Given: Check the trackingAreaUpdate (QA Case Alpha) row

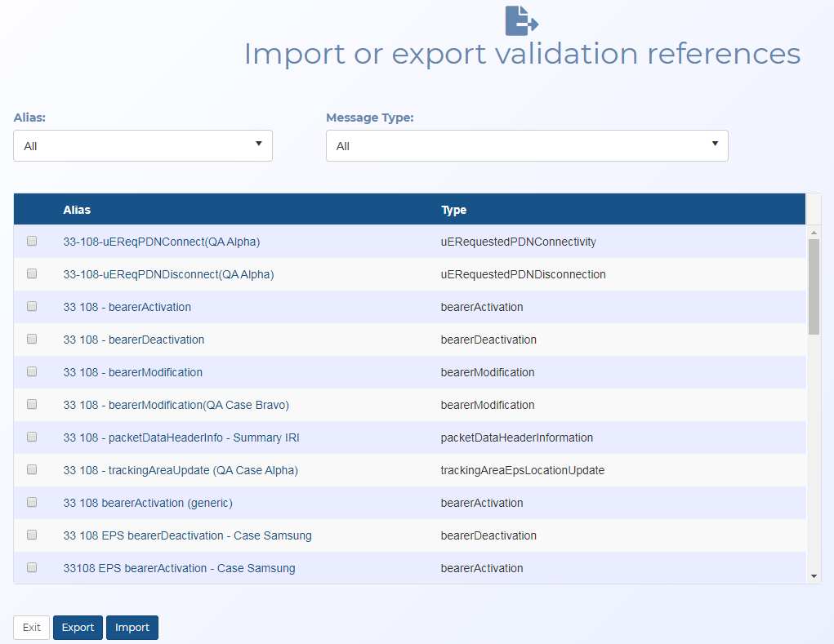Looking at the screenshot, I should coord(32,470).
